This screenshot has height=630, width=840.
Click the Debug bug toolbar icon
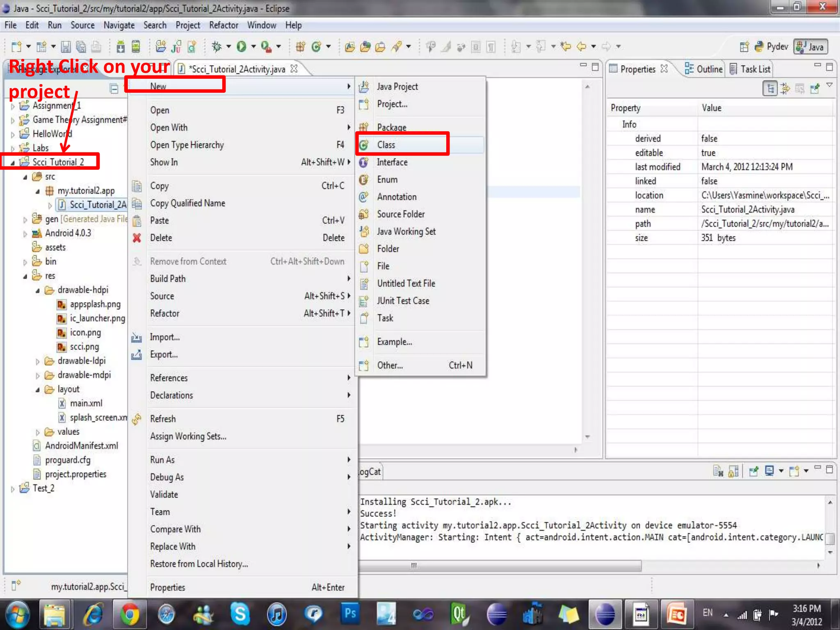217,47
